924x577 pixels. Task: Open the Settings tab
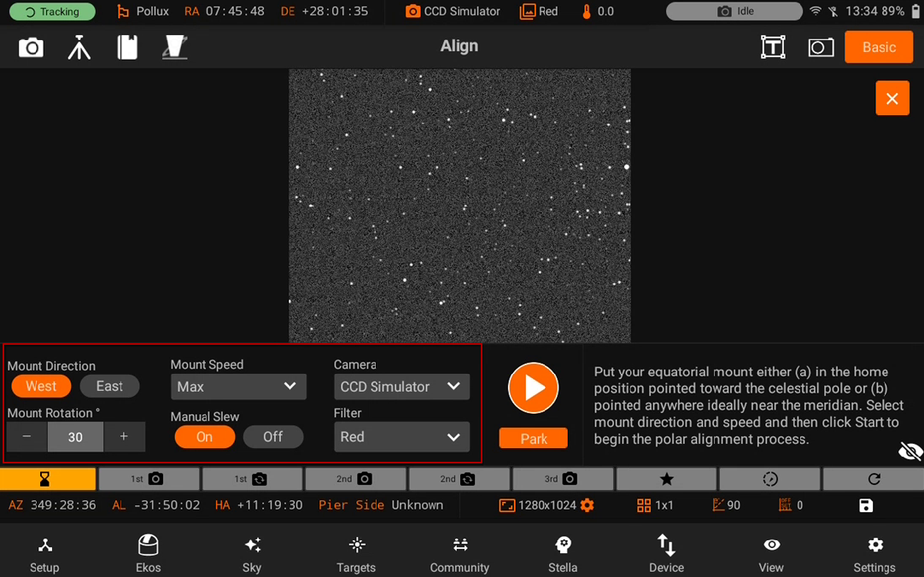(x=874, y=555)
